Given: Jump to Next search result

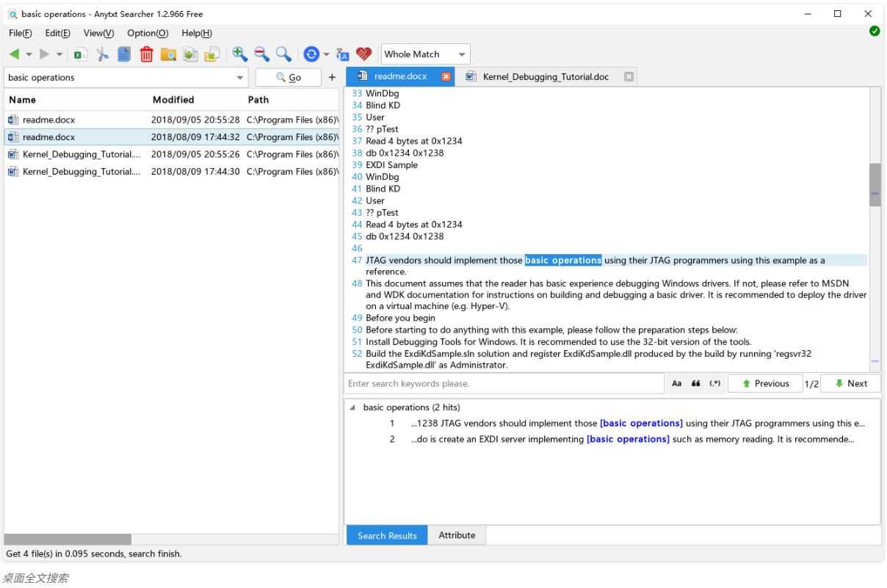Looking at the screenshot, I should tap(850, 382).
